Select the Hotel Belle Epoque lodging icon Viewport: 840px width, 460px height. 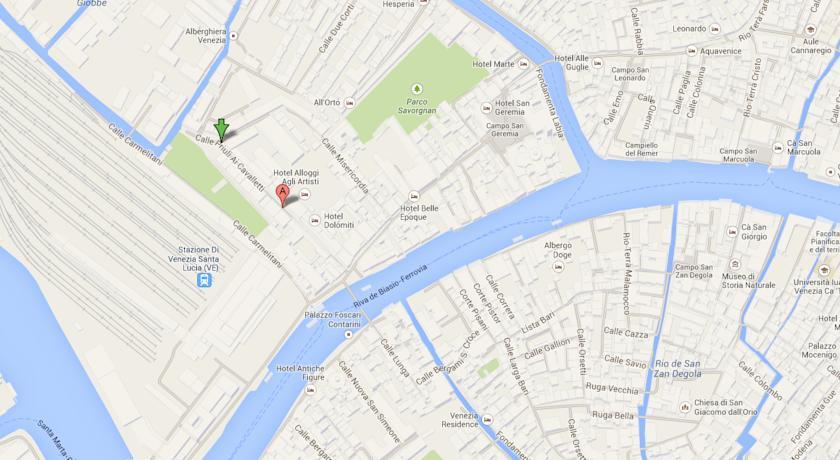click(414, 197)
